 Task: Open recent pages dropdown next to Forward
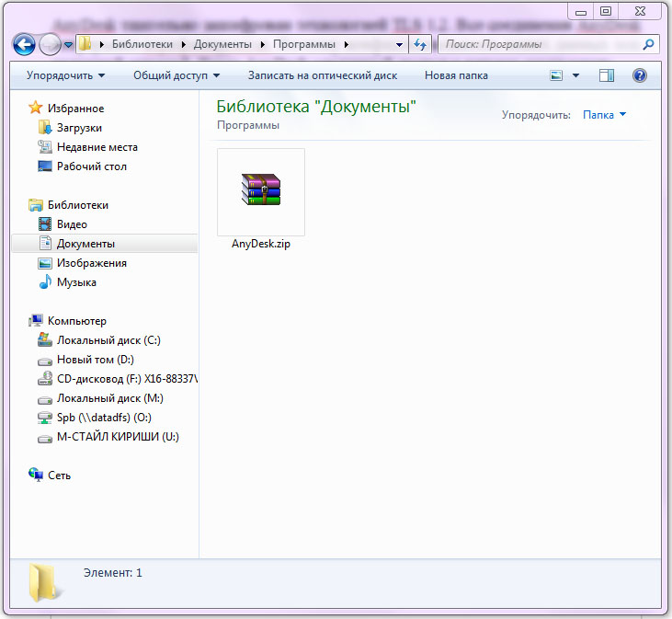tap(68, 44)
